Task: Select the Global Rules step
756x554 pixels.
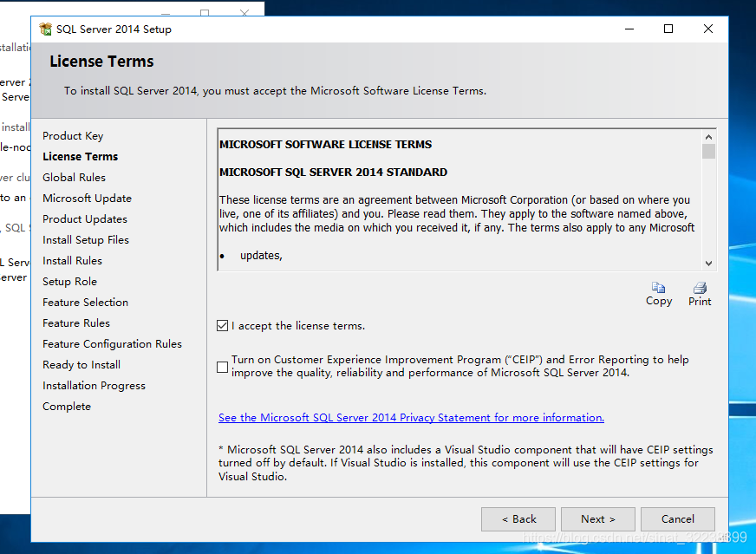Action: [x=74, y=178]
